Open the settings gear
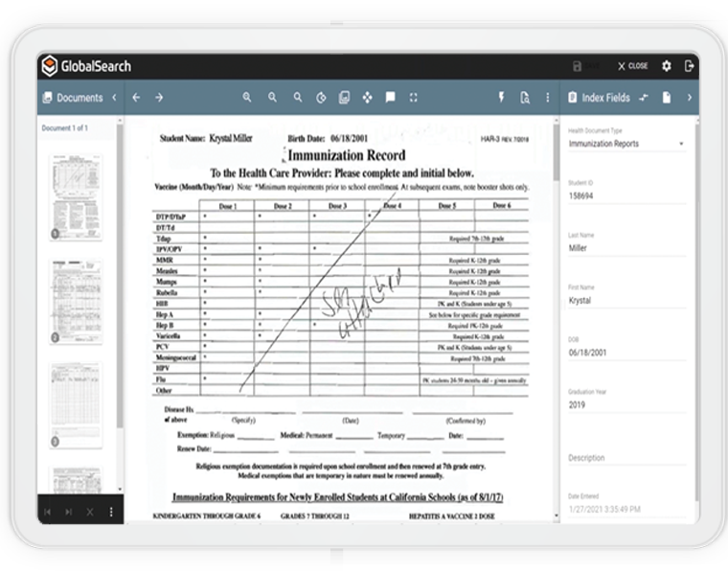 tap(667, 66)
